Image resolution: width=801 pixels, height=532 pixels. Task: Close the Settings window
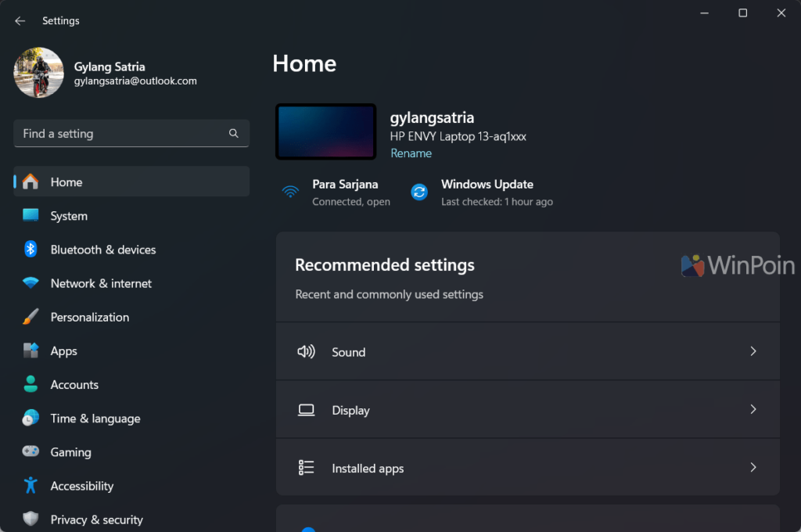(x=781, y=13)
